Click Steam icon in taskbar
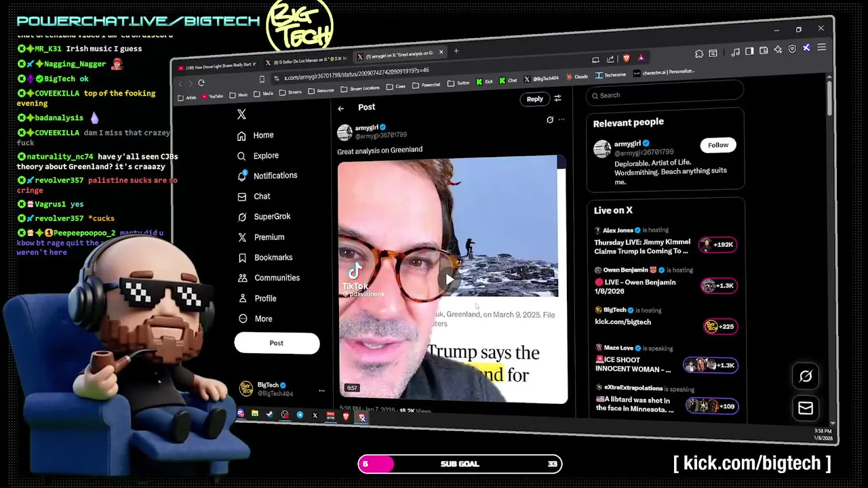The width and height of the screenshot is (868, 488). point(270,414)
